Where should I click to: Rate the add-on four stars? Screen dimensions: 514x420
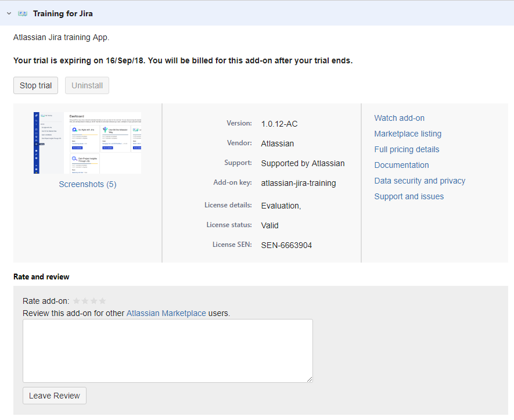pyautogui.click(x=102, y=301)
